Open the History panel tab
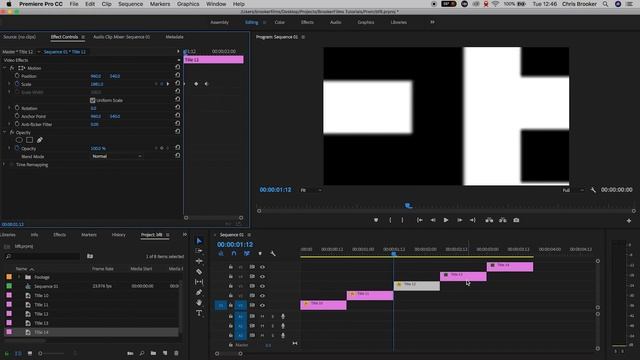Viewport: 640px width, 360px height. tap(119, 235)
